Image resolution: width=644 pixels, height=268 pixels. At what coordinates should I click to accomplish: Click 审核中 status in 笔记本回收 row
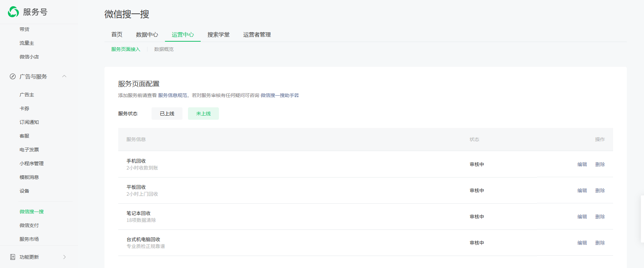point(477,217)
